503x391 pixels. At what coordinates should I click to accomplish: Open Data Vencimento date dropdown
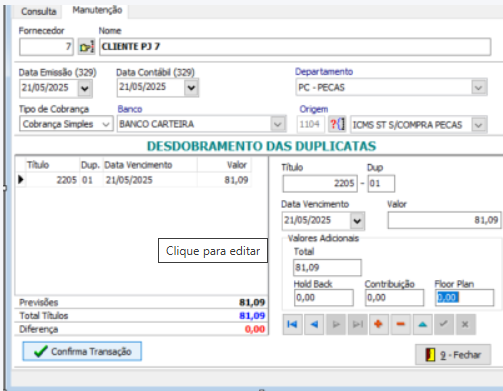point(357,221)
